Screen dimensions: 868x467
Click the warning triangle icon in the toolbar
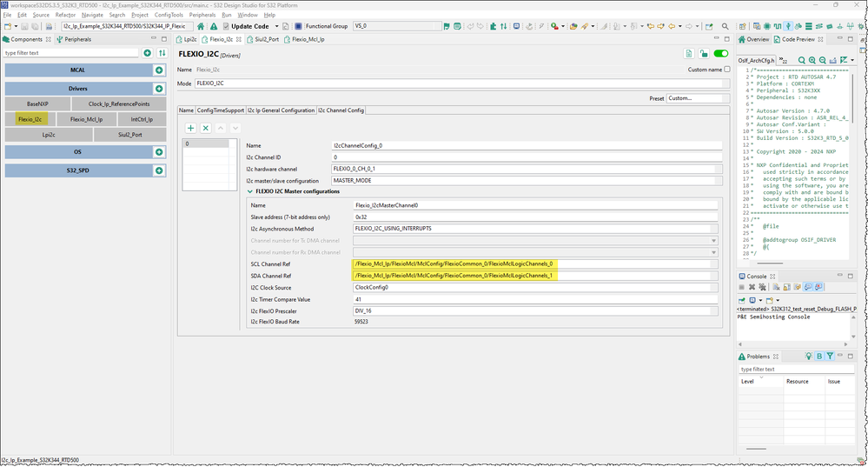tap(214, 26)
